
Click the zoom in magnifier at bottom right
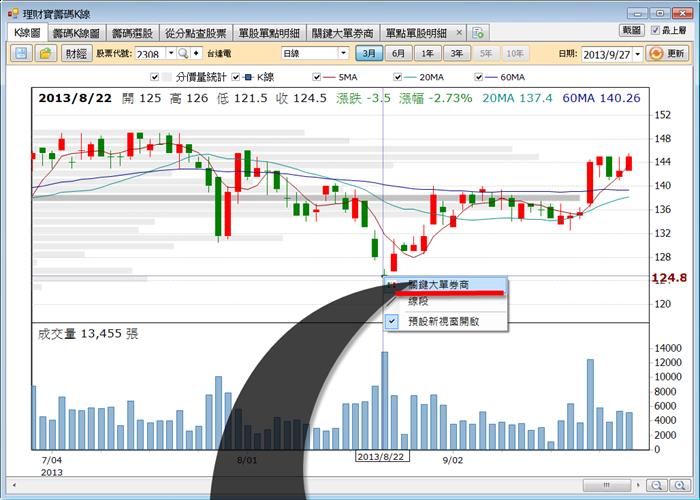(x=680, y=485)
